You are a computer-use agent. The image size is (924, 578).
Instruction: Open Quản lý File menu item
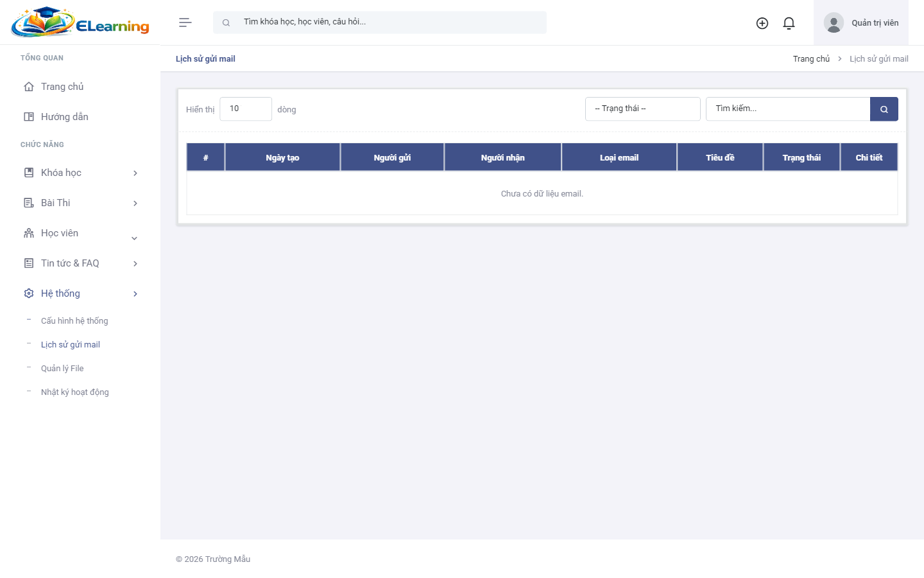point(62,369)
